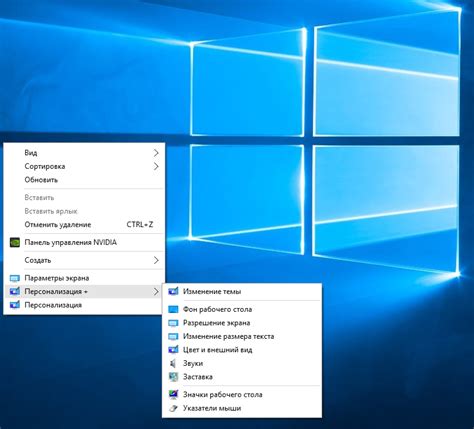Expand the Персонализация + submenu arrow
The height and width of the screenshot is (429, 474).
[x=156, y=292]
